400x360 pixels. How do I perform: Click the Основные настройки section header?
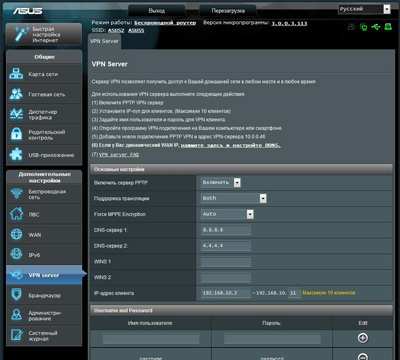click(x=241, y=169)
